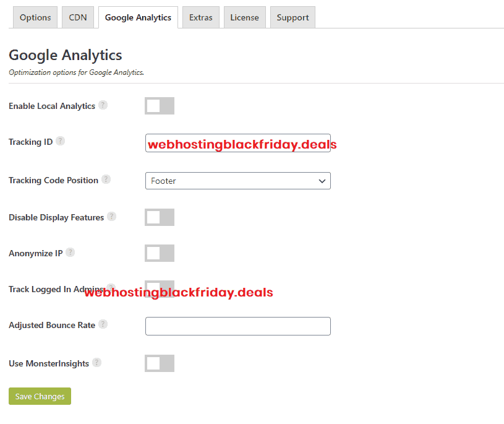Click the Save Changes button
Screen dimensions: 504x424
point(40,396)
